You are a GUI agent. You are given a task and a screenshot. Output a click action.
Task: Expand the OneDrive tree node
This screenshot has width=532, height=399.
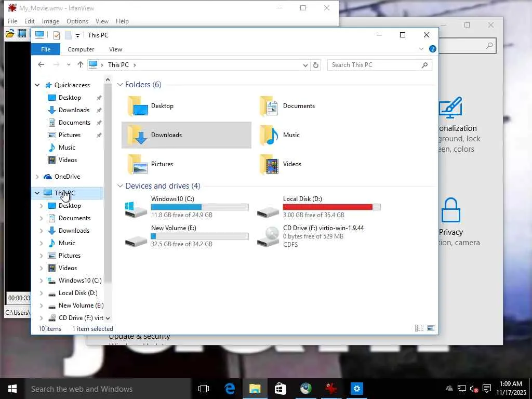(37, 177)
